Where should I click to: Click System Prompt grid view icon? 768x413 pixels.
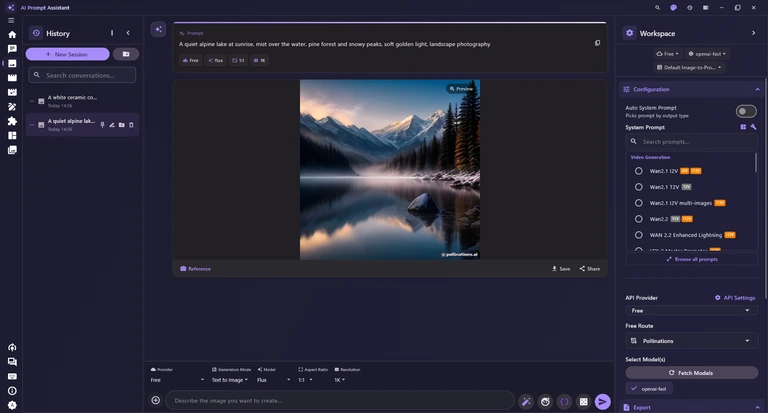pos(743,127)
